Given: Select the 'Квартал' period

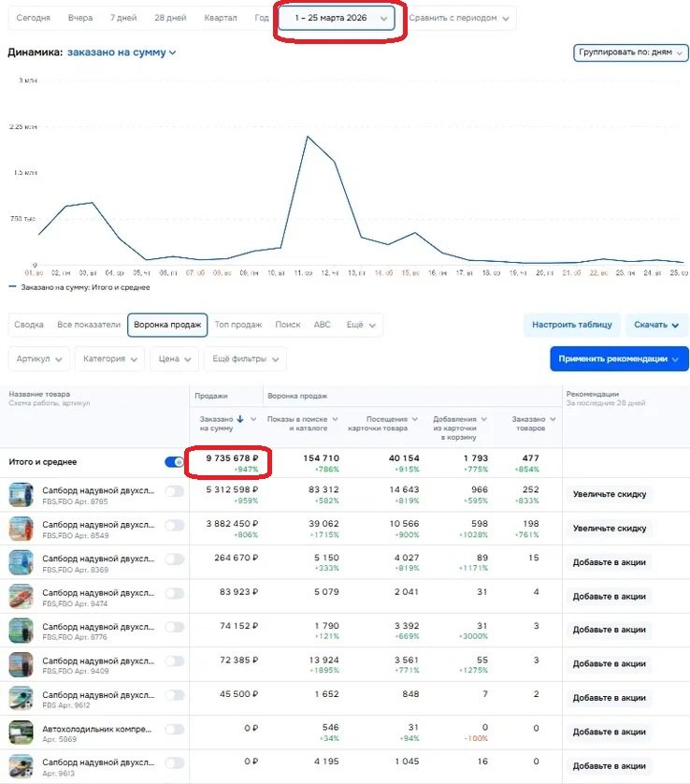Looking at the screenshot, I should (x=221, y=18).
